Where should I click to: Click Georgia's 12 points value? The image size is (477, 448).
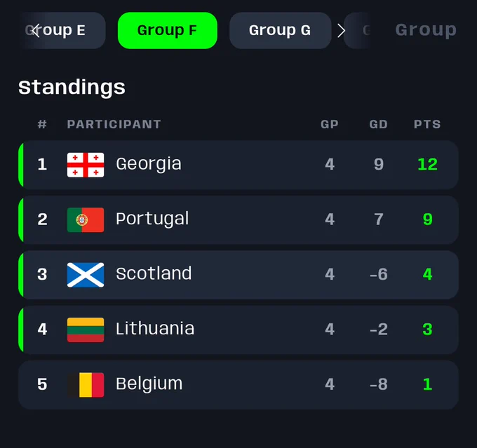427,165
